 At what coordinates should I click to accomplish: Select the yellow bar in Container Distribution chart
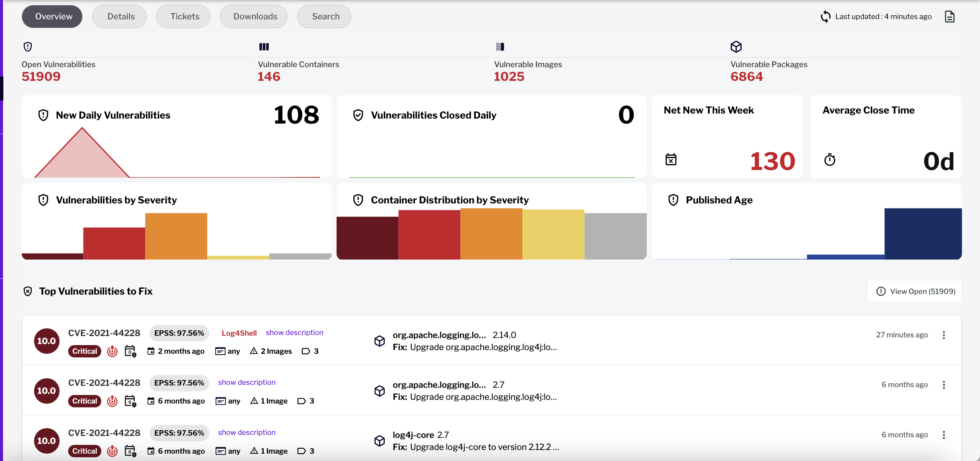click(x=553, y=234)
